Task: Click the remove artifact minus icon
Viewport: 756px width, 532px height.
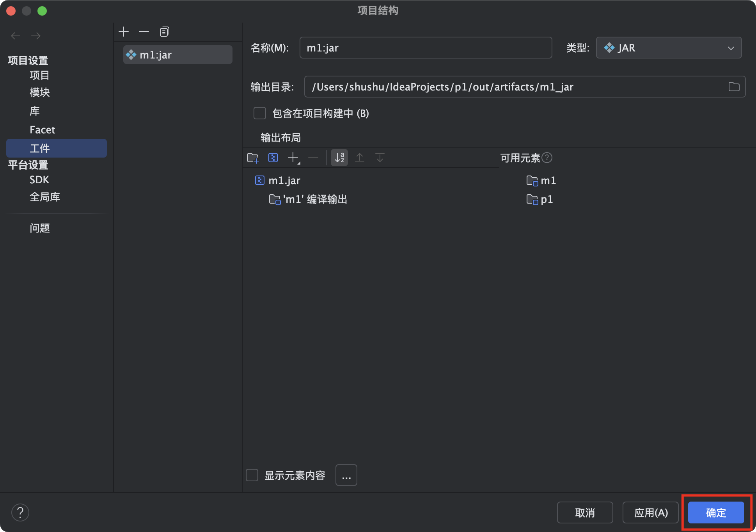Action: pyautogui.click(x=144, y=32)
